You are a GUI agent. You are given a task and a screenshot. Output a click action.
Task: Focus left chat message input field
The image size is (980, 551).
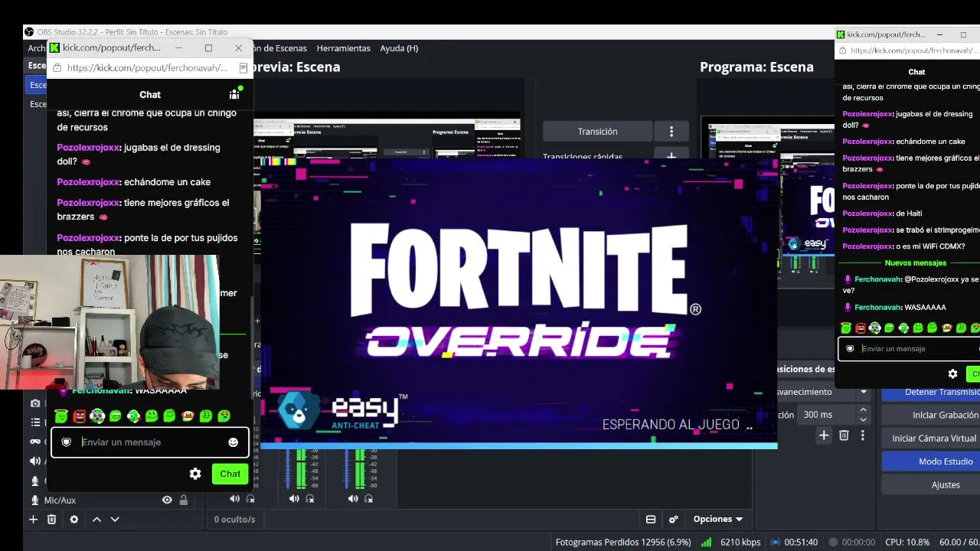click(150, 442)
